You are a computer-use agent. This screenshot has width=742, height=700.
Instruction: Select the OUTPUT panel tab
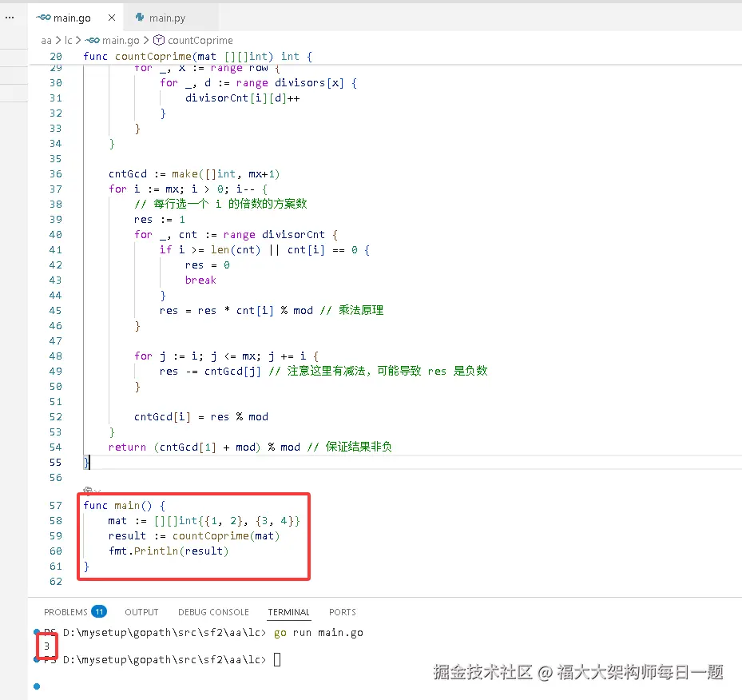(x=141, y=612)
